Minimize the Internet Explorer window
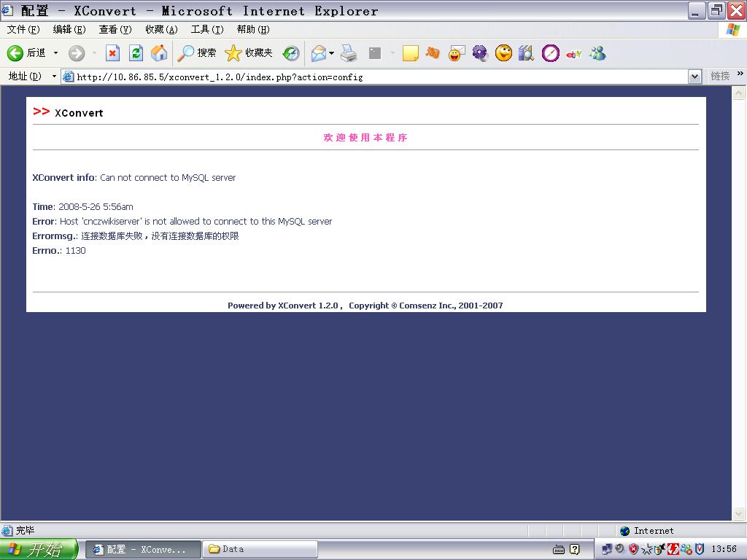The width and height of the screenshot is (747, 560). [x=696, y=10]
